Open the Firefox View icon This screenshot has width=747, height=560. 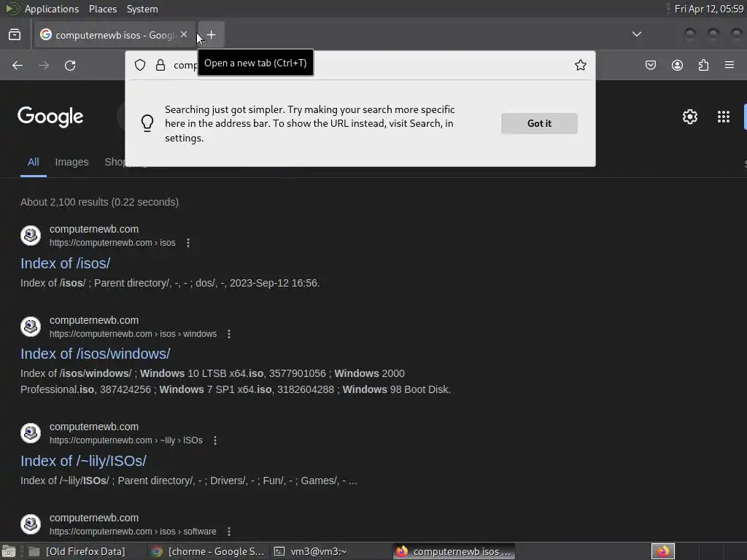(15, 35)
